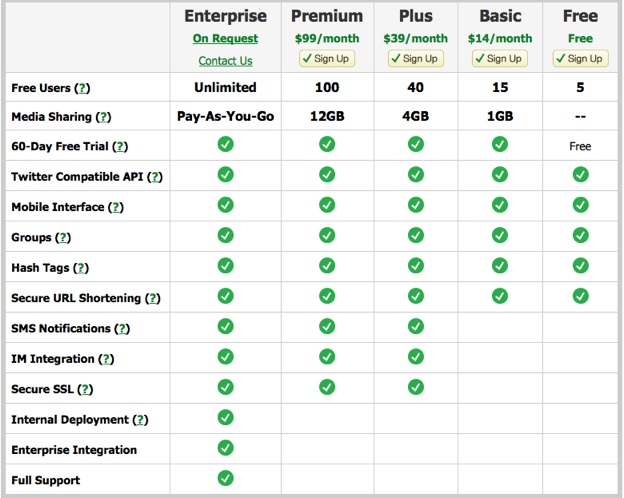Open Twitter Compatible API help link
The height and width of the screenshot is (498, 624).
pyautogui.click(x=155, y=177)
